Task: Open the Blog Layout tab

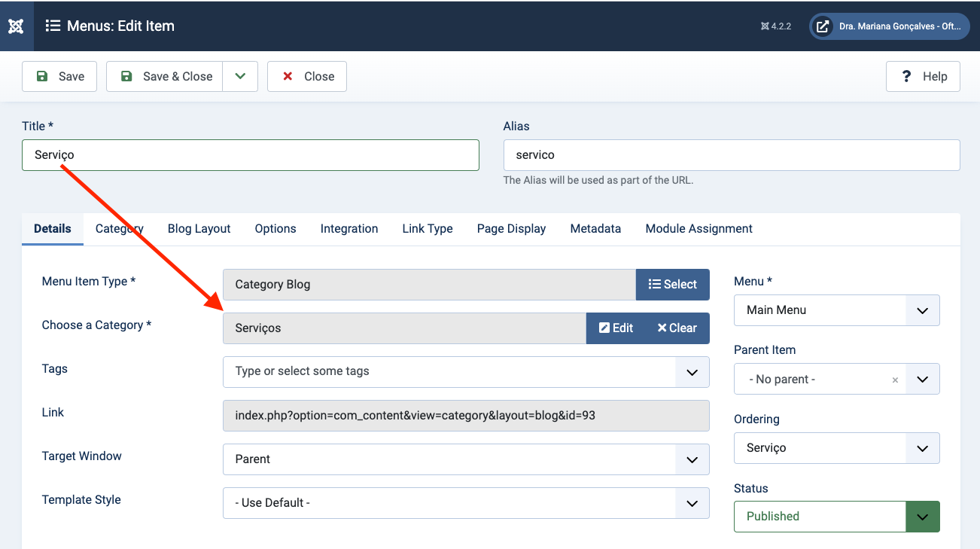Action: tap(199, 228)
